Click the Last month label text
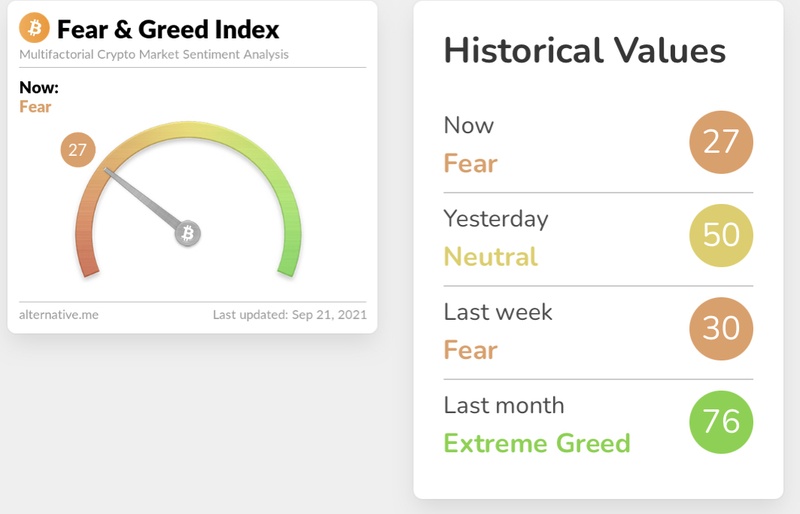The image size is (800, 514). pyautogui.click(x=503, y=405)
